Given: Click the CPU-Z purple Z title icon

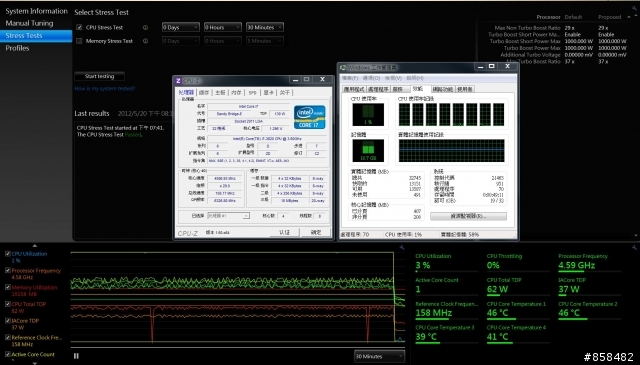Looking at the screenshot, I should [178, 80].
